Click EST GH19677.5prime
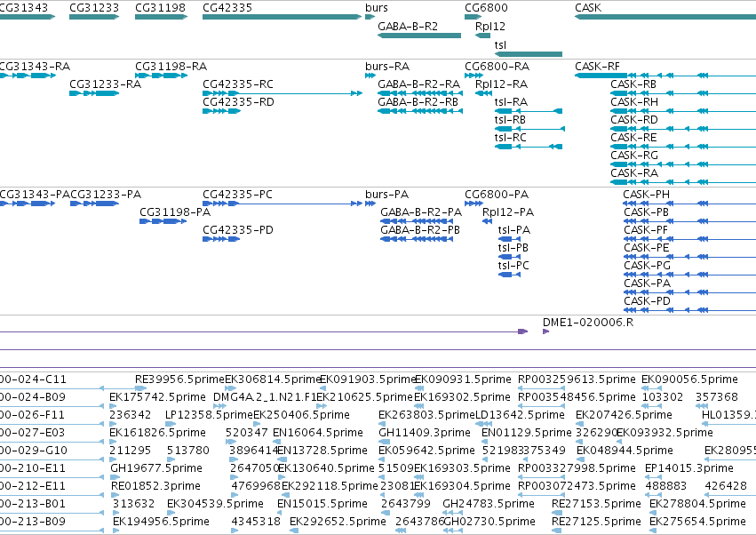 coord(115,477)
